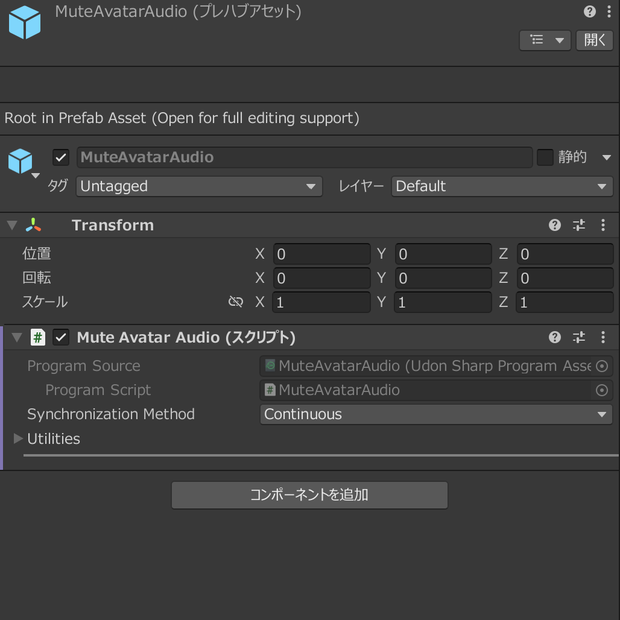Click the C# script icon of Mute Avatar Audio

point(38,338)
